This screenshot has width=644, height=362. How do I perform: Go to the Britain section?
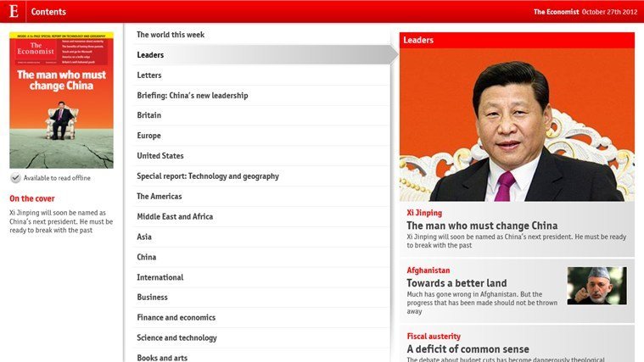click(261, 115)
